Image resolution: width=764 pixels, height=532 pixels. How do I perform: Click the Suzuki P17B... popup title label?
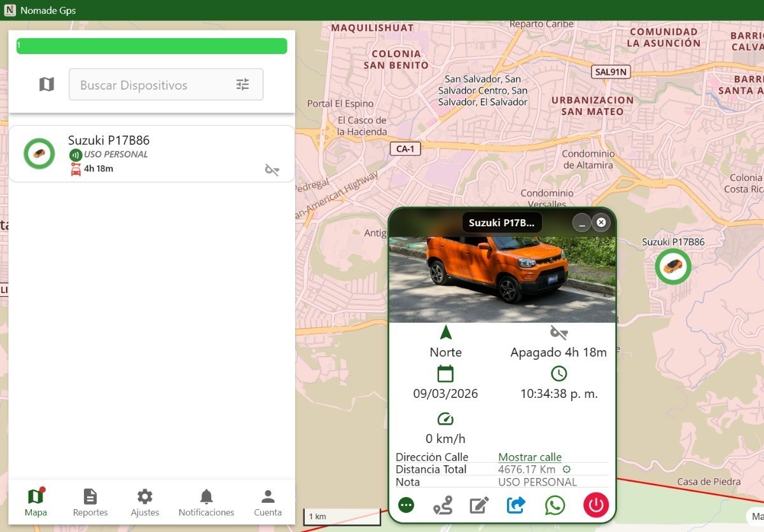point(502,222)
